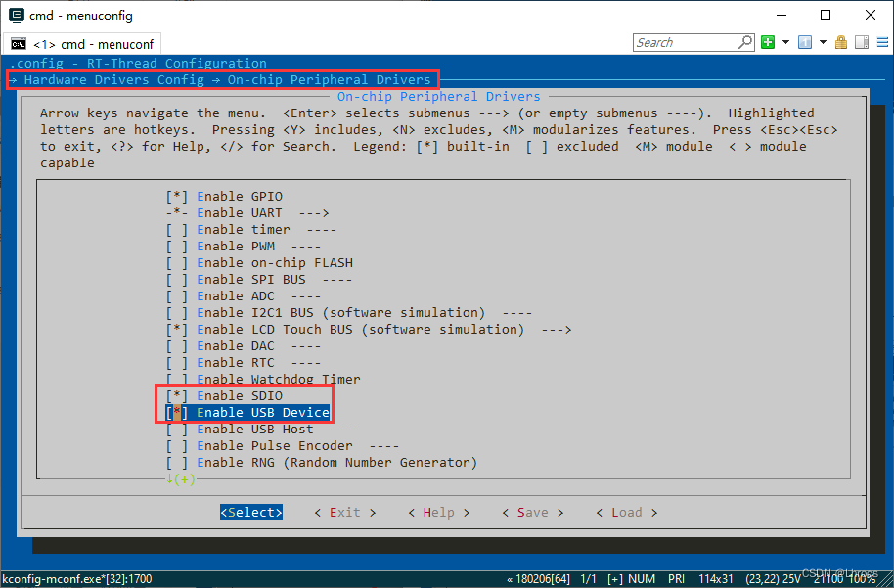This screenshot has height=588, width=894.
Task: Click NUM indicator in status bar
Action: (642, 579)
